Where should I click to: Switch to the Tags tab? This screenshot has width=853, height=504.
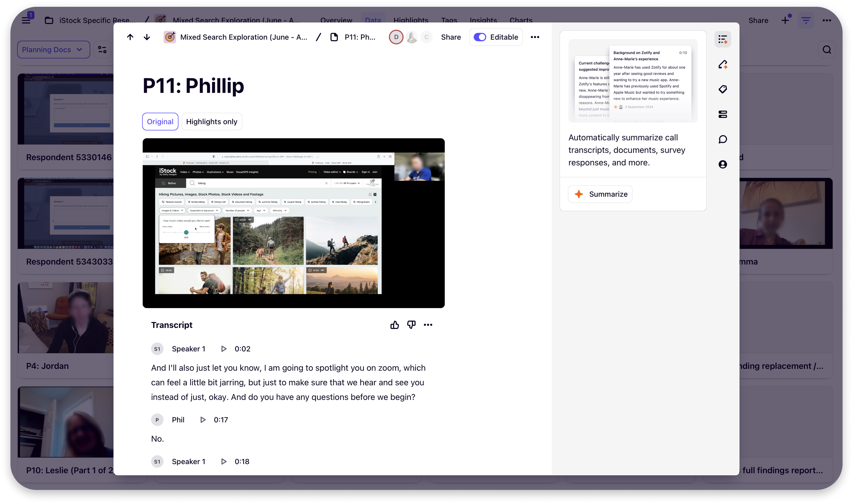(x=449, y=20)
